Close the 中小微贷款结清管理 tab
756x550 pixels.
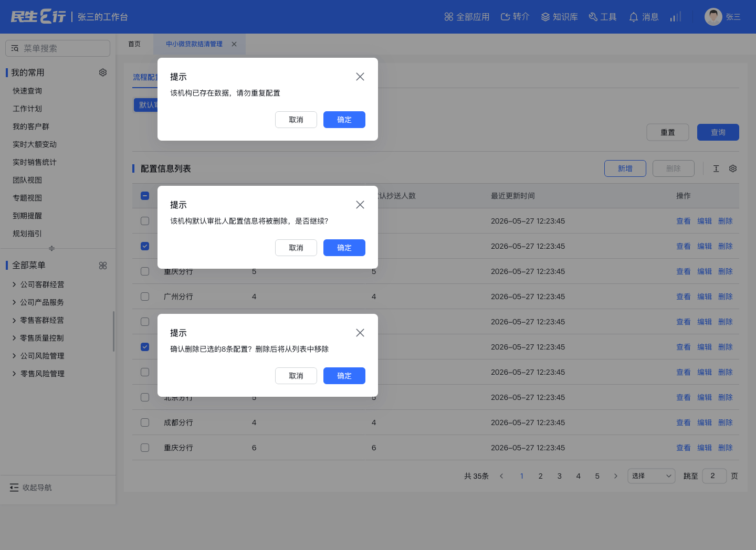coord(234,44)
